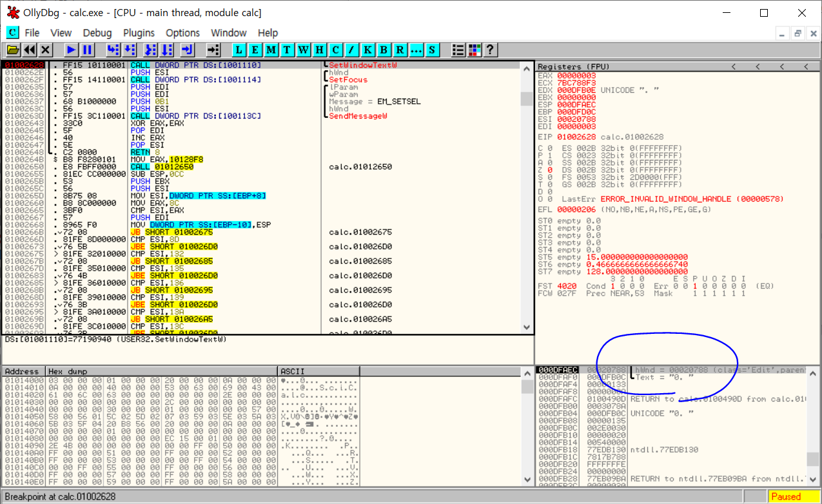Click first arrow in Registers header

(x=733, y=67)
